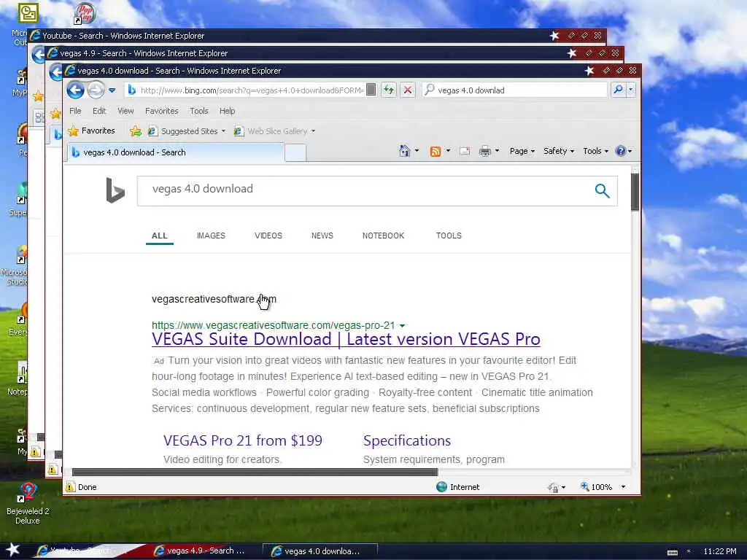Expand the green URL dropdown arrow

tap(403, 326)
